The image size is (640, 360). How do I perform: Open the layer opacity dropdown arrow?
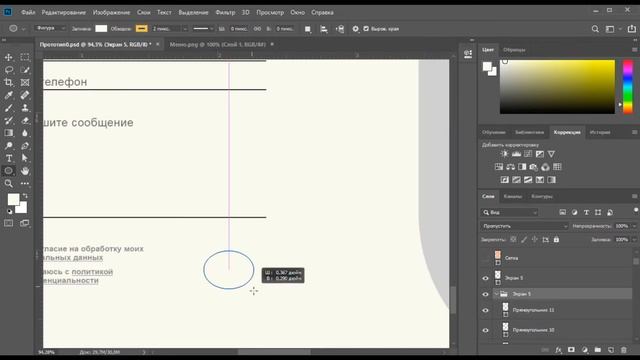pos(634,226)
